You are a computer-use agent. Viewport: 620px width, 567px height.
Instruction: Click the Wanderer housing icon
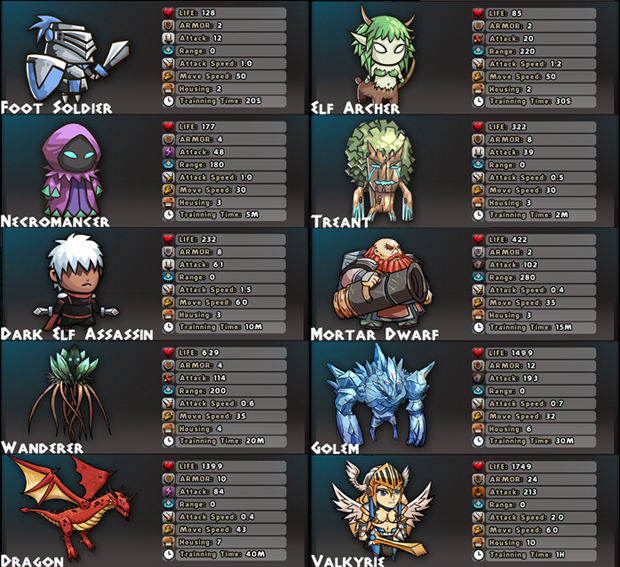click(x=168, y=429)
